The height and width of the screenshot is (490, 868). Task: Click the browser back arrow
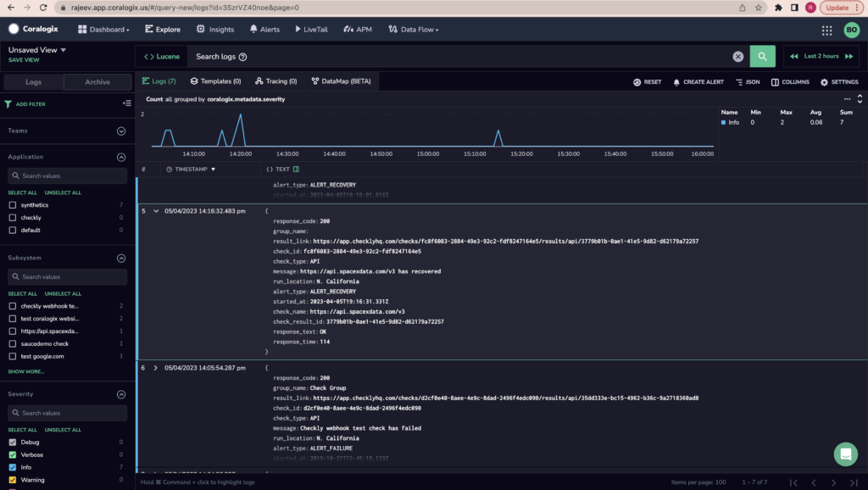click(x=11, y=8)
